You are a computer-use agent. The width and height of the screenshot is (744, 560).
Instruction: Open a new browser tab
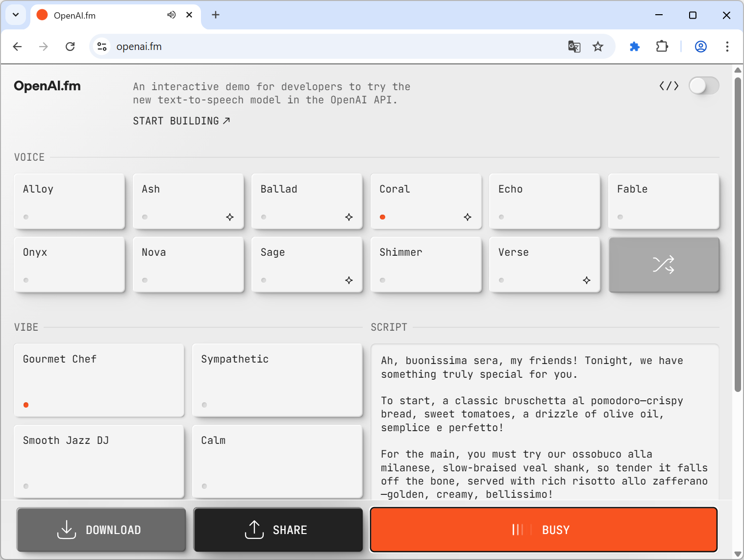tap(216, 15)
